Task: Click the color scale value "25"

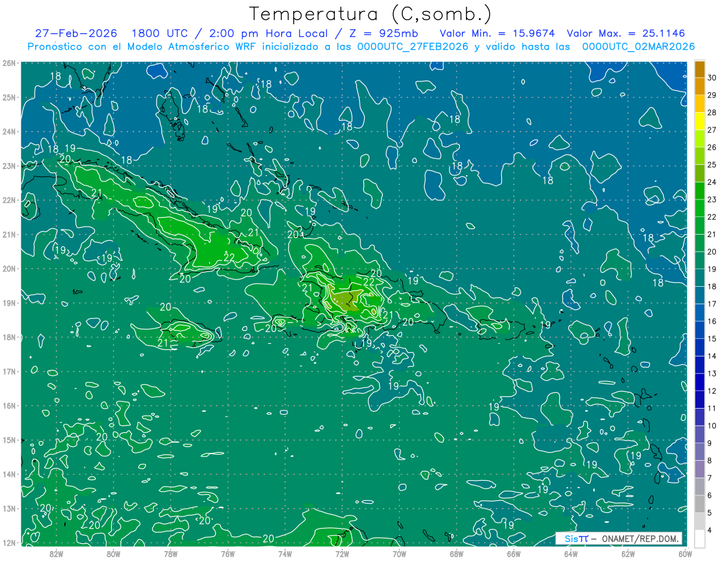Action: point(712,165)
